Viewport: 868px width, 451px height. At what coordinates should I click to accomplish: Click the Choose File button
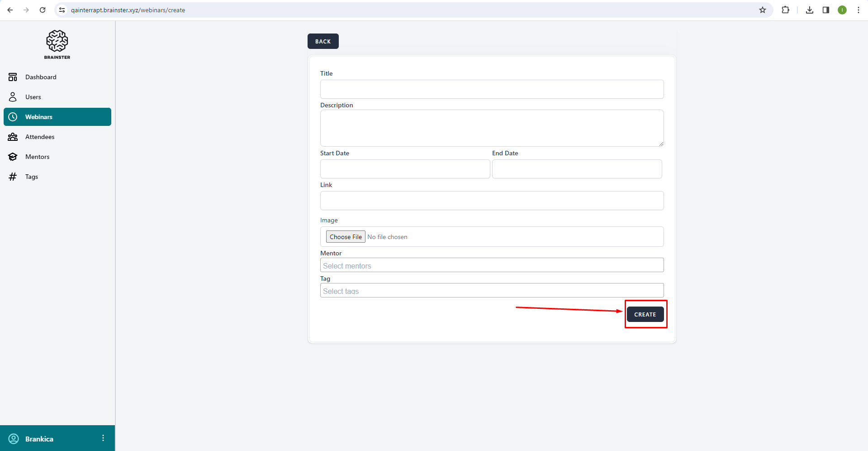pyautogui.click(x=346, y=237)
